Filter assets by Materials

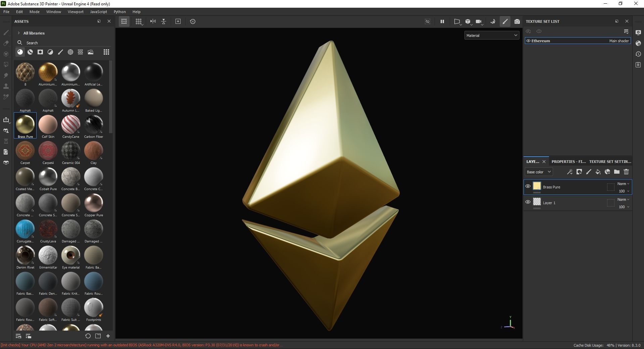20,52
